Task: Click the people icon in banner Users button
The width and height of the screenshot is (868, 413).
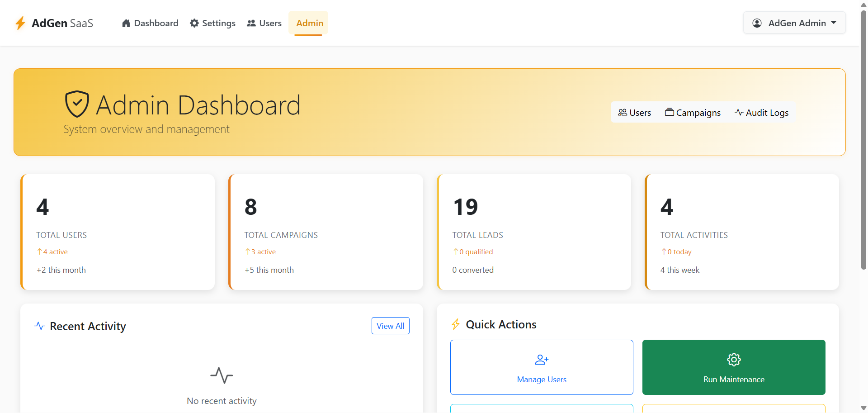Action: 623,112
